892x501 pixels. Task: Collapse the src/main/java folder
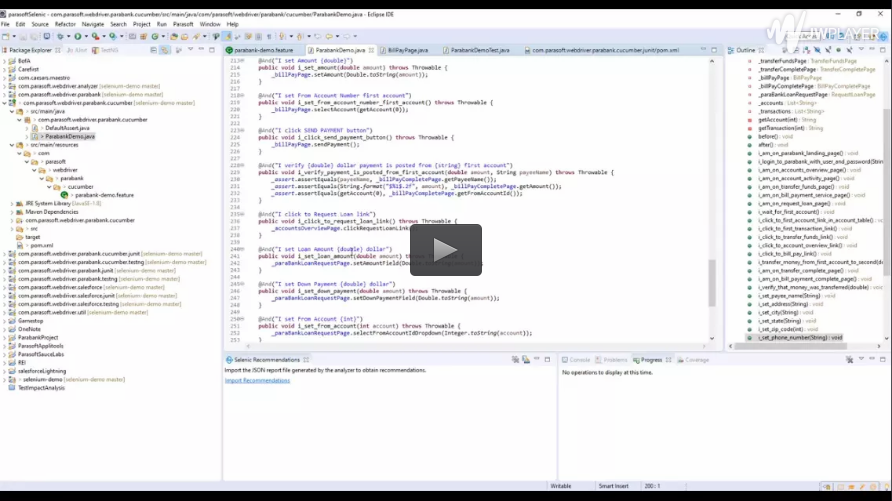(x=12, y=111)
